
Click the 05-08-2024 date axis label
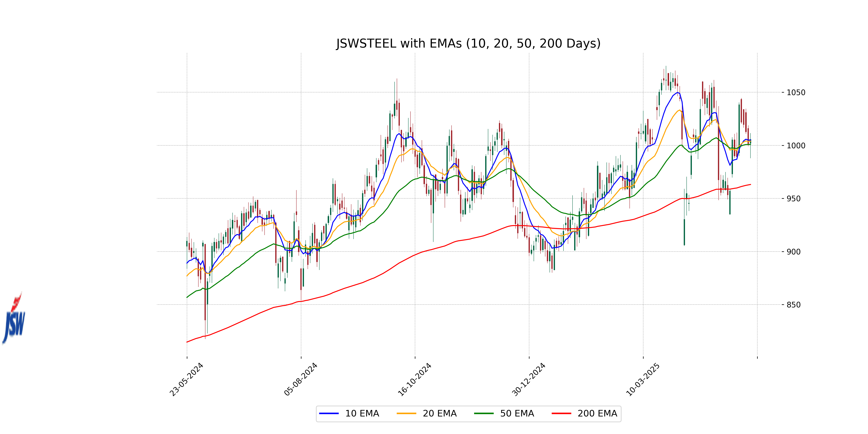point(301,379)
